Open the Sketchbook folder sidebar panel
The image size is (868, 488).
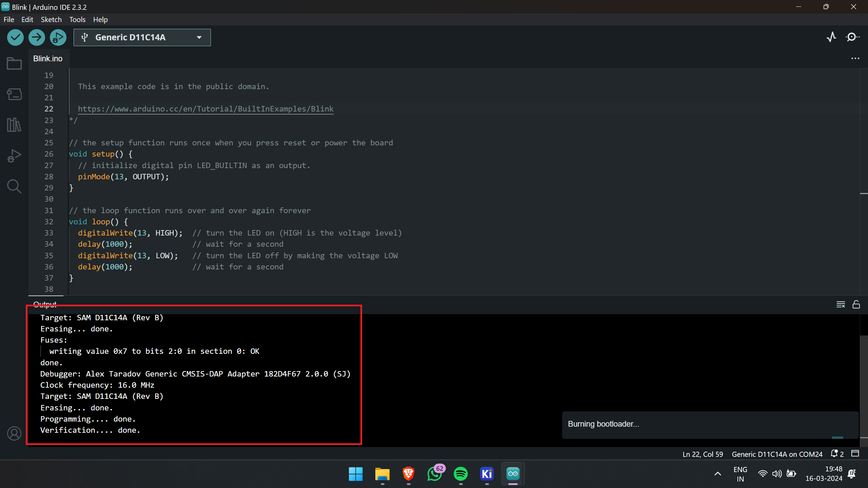14,63
